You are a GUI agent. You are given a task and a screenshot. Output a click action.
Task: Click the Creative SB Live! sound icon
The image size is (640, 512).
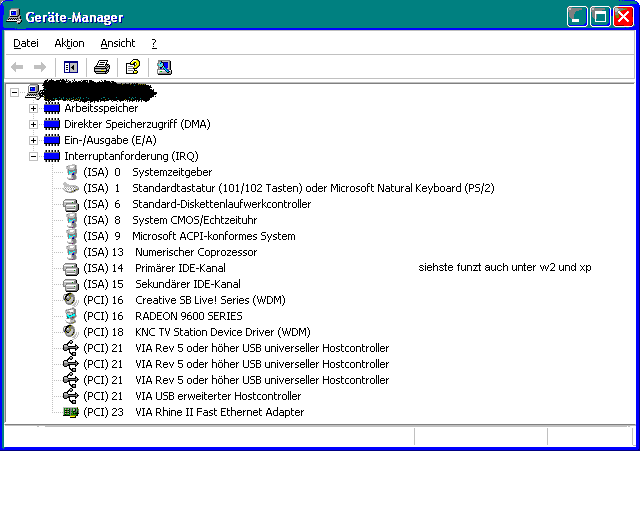(x=70, y=300)
